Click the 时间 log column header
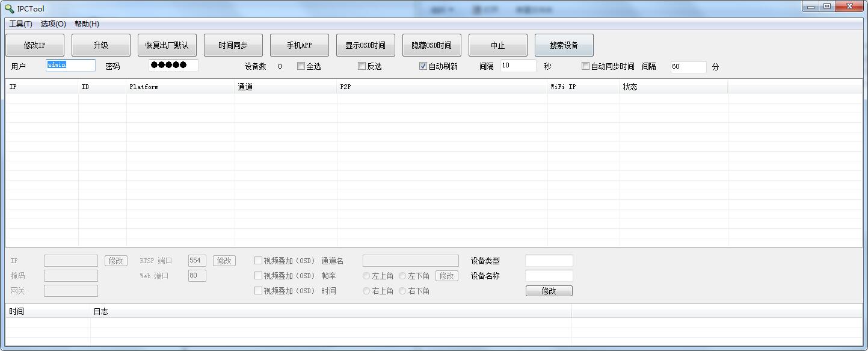The image size is (868, 351). point(48,311)
